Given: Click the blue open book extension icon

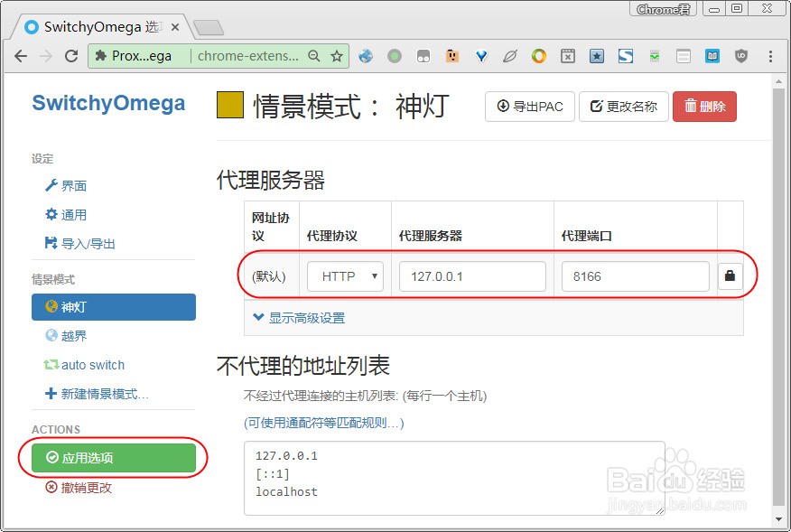Looking at the screenshot, I should (712, 56).
